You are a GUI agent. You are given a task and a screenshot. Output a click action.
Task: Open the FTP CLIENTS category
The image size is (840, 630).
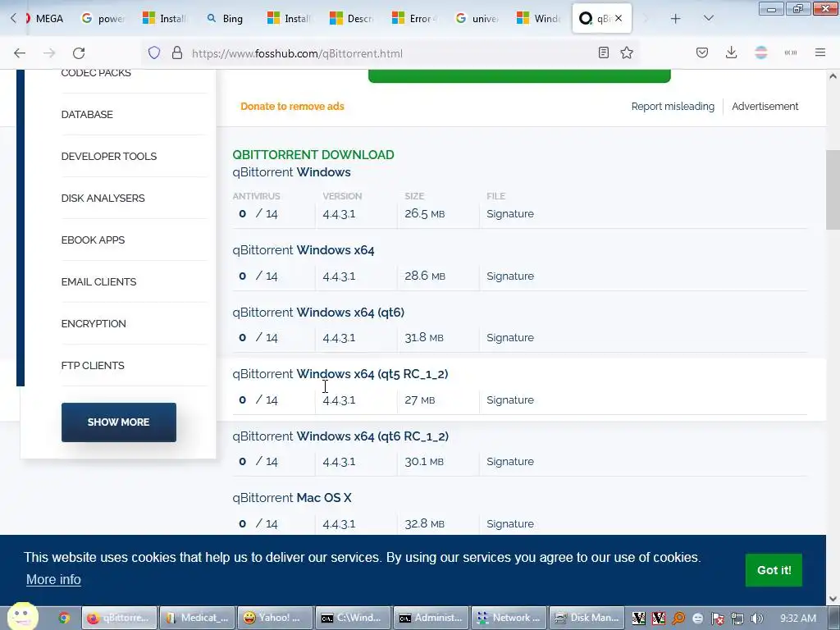(x=93, y=365)
